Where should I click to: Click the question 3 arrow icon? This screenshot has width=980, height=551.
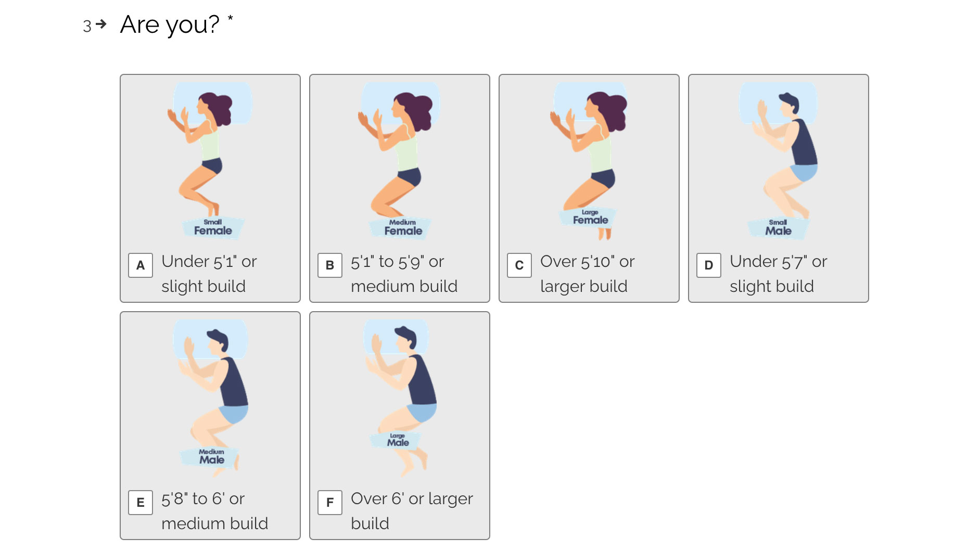[101, 24]
